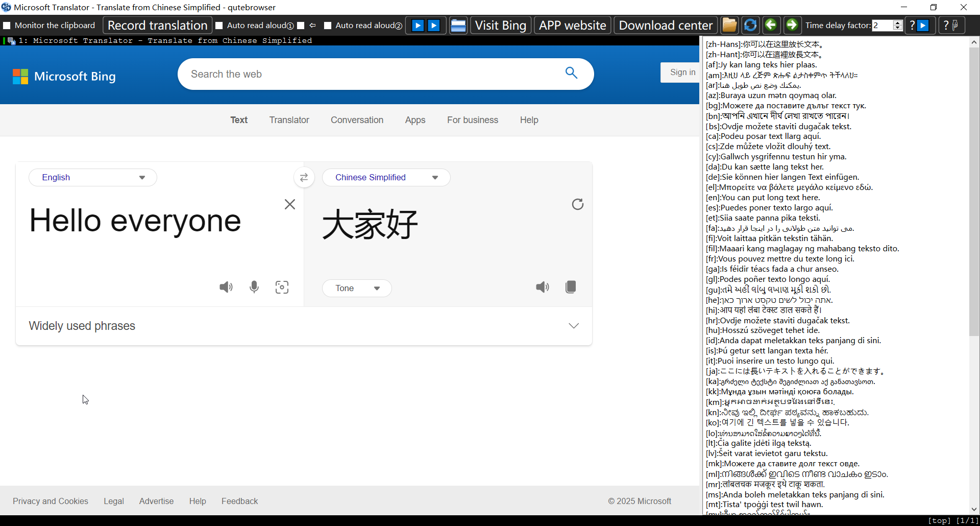980x526 pixels.
Task: Enable Monitor the clipboard checkbox
Action: [7, 26]
